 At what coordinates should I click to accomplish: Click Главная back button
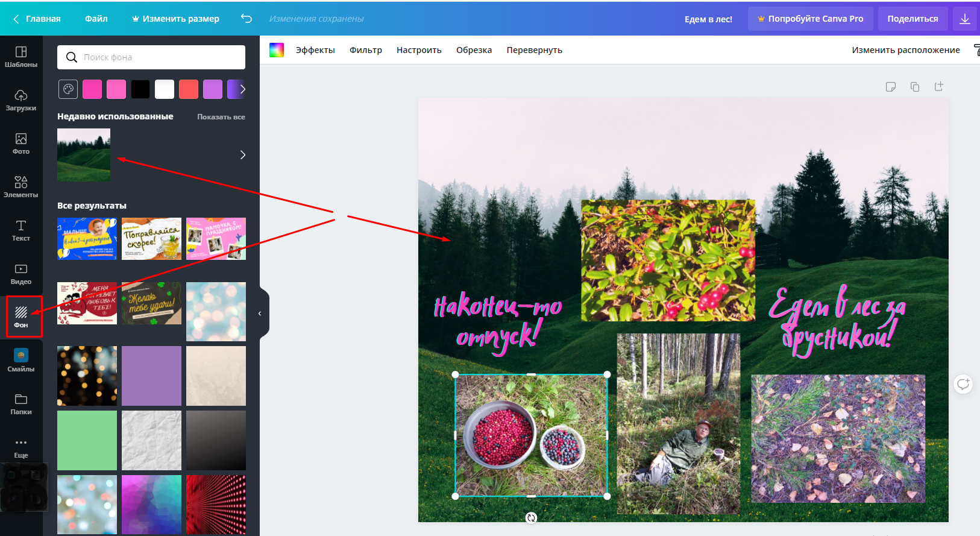37,19
